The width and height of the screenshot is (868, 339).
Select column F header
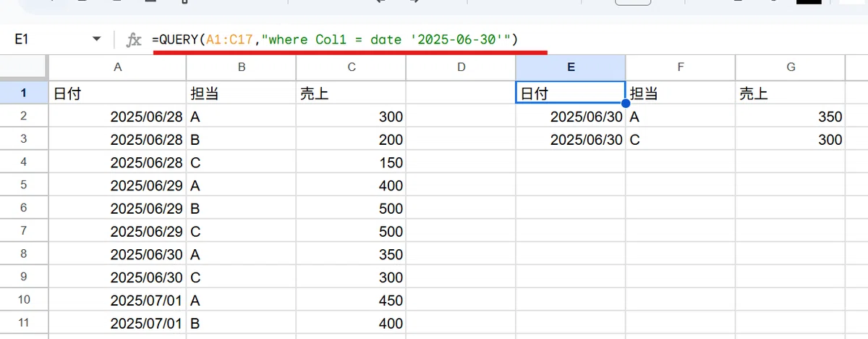point(681,67)
